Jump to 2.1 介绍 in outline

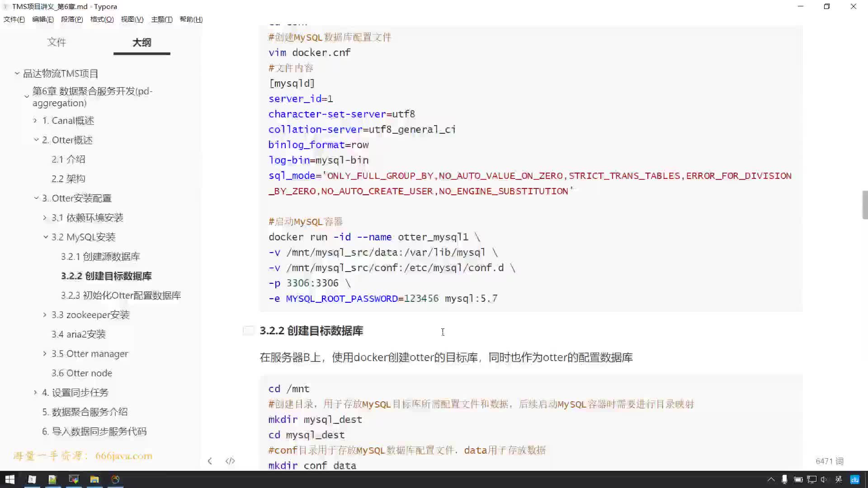click(68, 160)
